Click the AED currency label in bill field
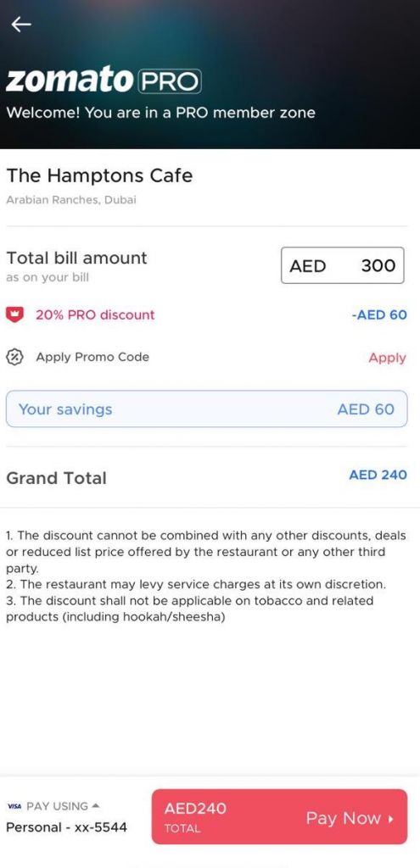Image resolution: width=420 pixels, height=868 pixels. (x=307, y=265)
